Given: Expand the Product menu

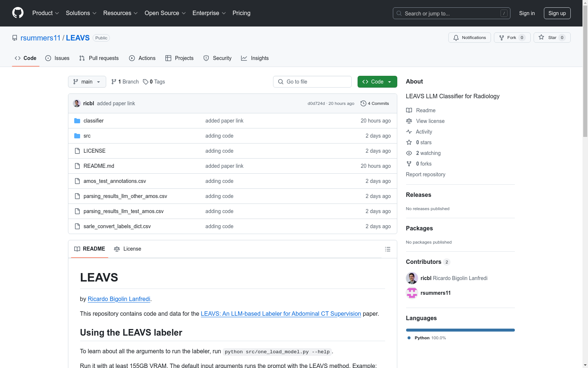Looking at the screenshot, I should 46,13.
